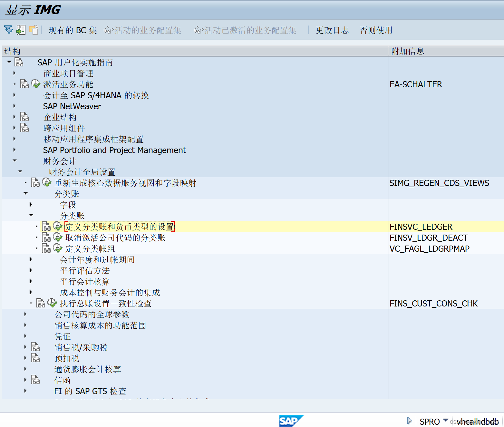Execute activity icon for 重新生成核心数据服务视图和字段映射
The width and height of the screenshot is (504, 427).
click(46, 182)
